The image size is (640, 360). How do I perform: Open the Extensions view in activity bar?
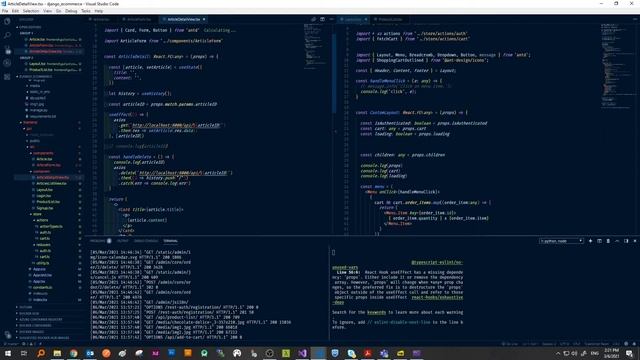7,77
